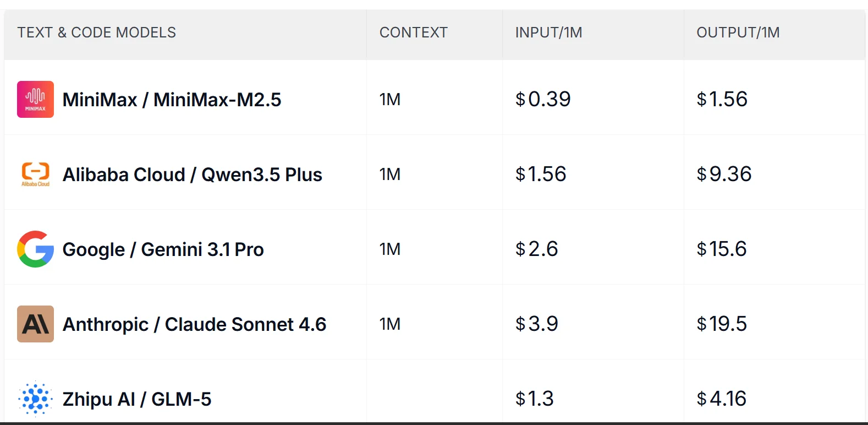
Task: Click the Anthropic logo icon
Action: [35, 324]
